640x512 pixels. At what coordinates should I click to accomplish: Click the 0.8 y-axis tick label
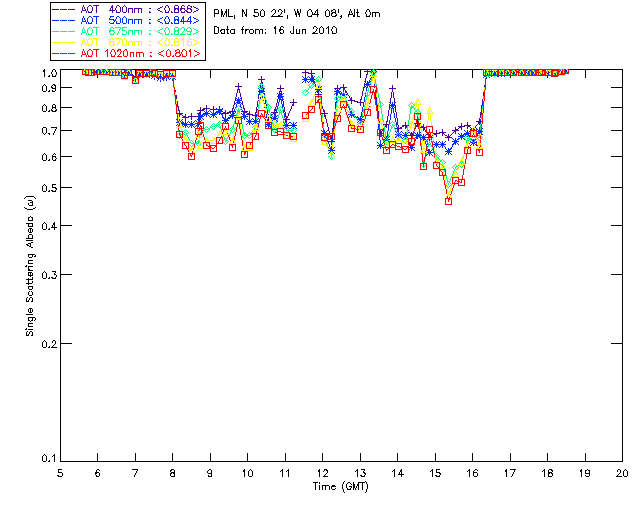pyautogui.click(x=49, y=108)
